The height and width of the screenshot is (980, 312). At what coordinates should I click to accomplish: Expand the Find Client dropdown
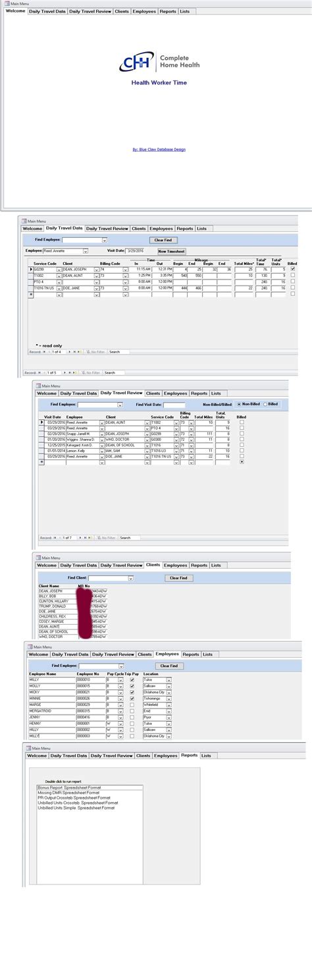click(130, 578)
